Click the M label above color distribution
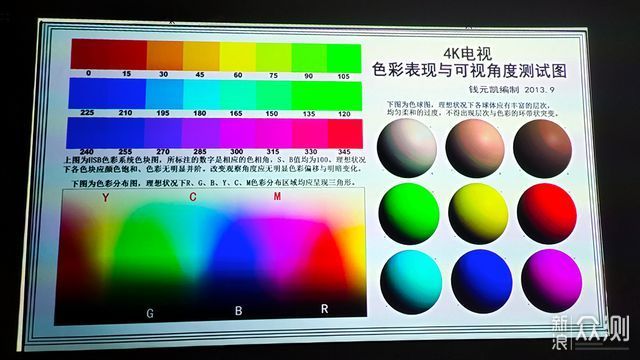Screen dimensions: 640x360 coord(277,196)
